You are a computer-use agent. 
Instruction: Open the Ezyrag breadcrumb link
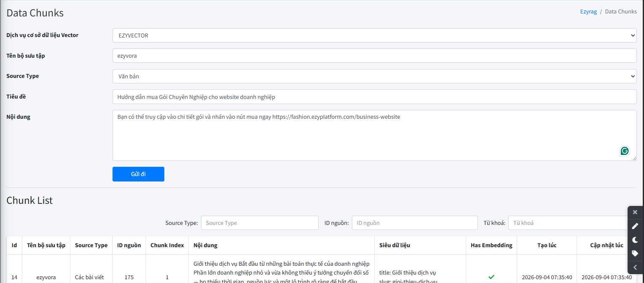[588, 12]
